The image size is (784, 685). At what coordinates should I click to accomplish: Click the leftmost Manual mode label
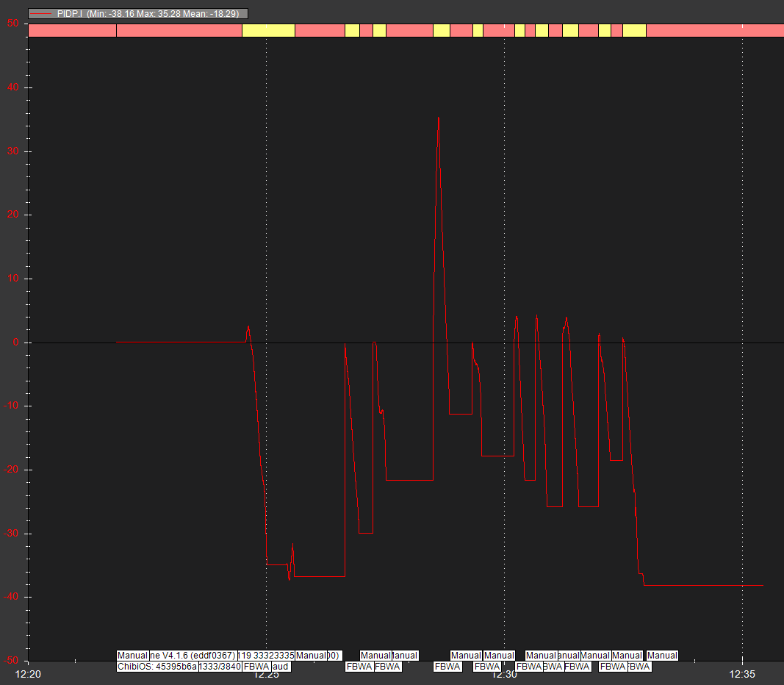point(132,655)
